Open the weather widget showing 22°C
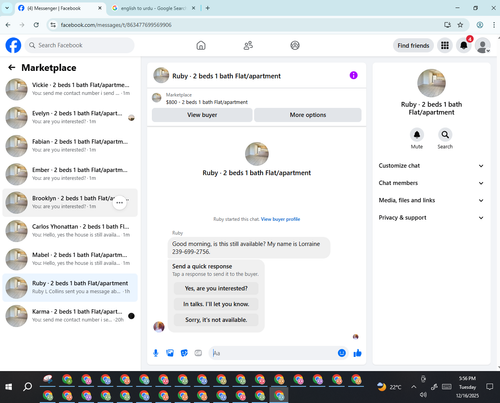The height and width of the screenshot is (403, 500). pyautogui.click(x=389, y=387)
